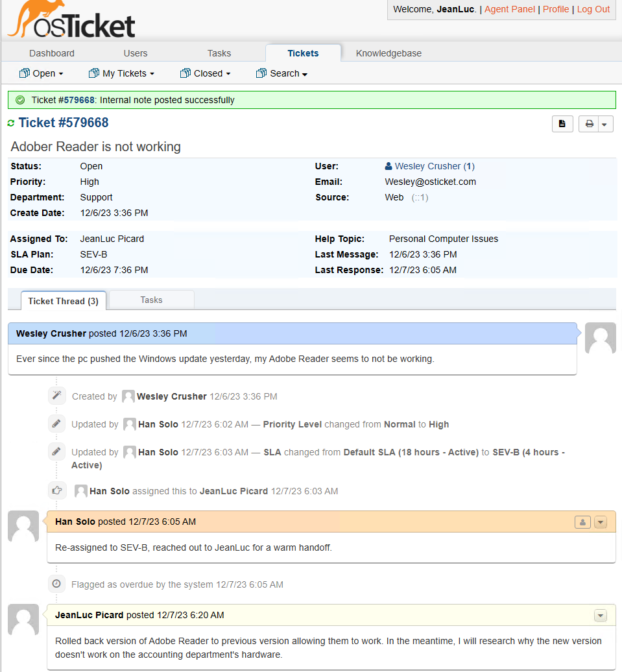
Task: Switch to the ticket Tasks sub-tab
Action: tap(151, 300)
